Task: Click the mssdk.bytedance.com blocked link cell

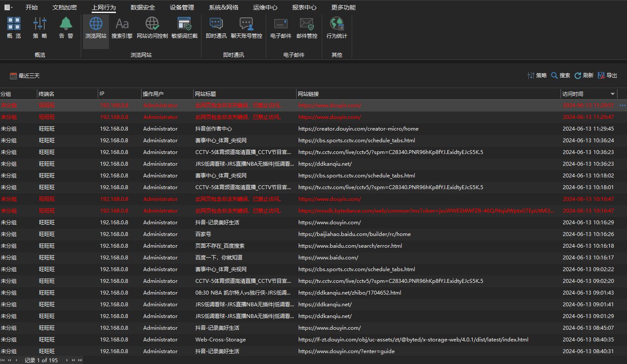Action: pyautogui.click(x=426, y=211)
